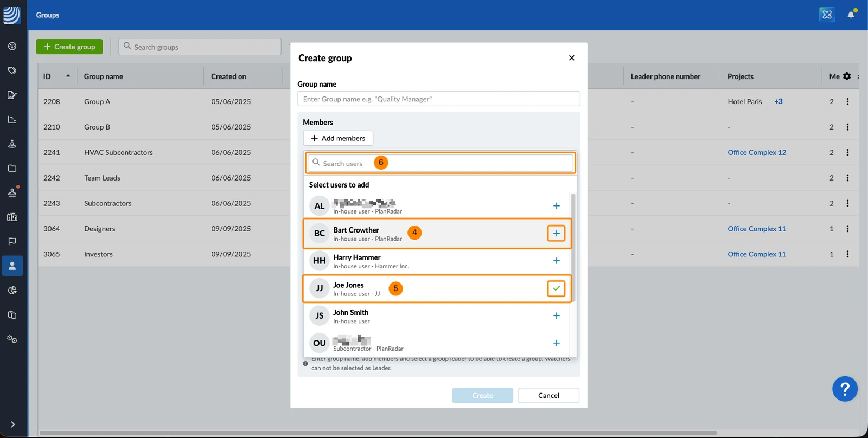Expand the sidebar with the bottom chevron
868x438 pixels.
coord(12,424)
